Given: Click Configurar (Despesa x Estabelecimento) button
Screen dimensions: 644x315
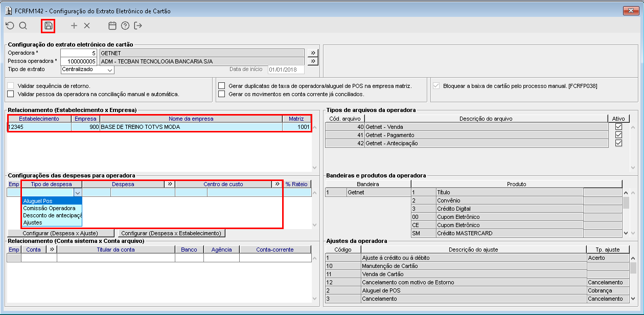Looking at the screenshot, I should click(x=171, y=233).
